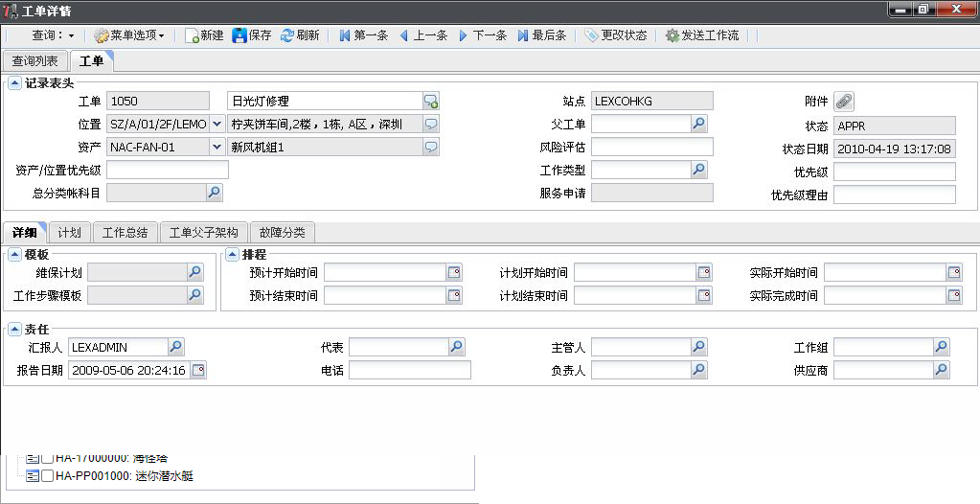Collapse the 模板 section
Viewport: 980px width, 504px height.
[x=15, y=255]
